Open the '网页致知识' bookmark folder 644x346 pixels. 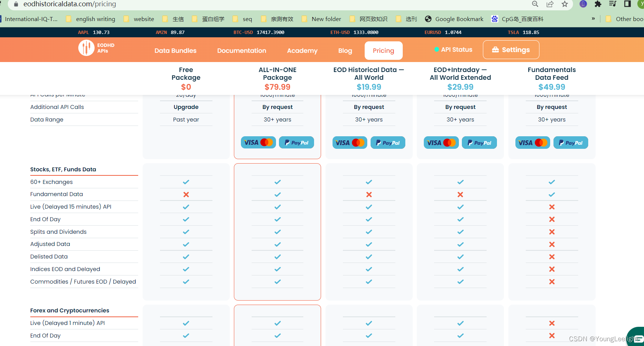[368, 19]
